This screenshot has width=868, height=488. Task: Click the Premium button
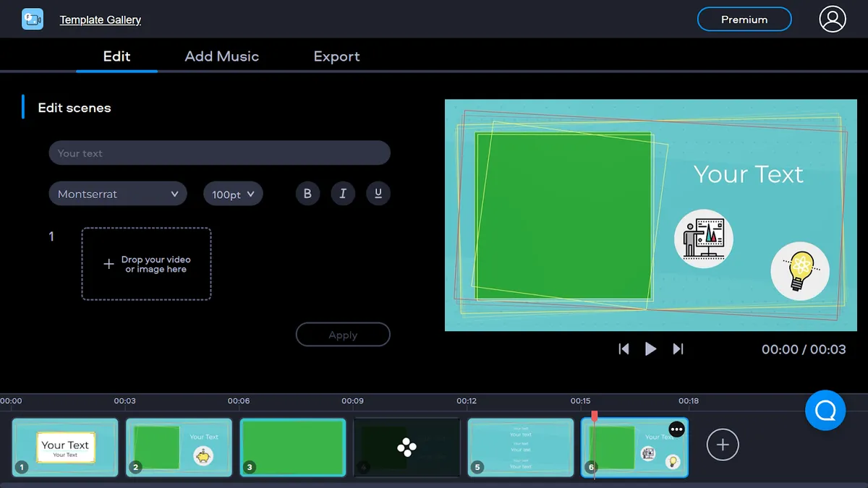point(744,20)
